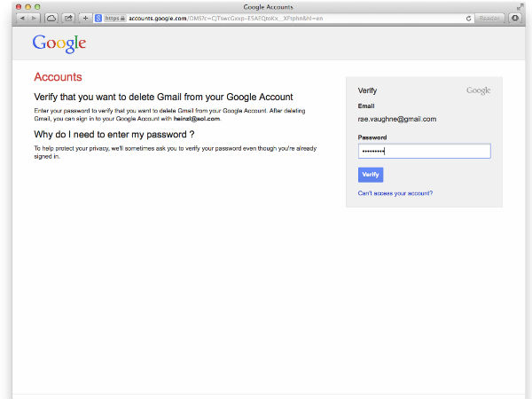Image resolution: width=532 pixels, height=399 pixels.
Task: Open the "Can't access your account?" link
Action: click(x=395, y=192)
